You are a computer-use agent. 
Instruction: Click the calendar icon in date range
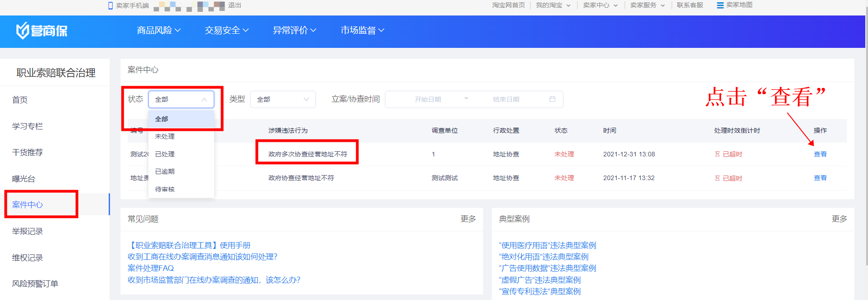pos(552,99)
